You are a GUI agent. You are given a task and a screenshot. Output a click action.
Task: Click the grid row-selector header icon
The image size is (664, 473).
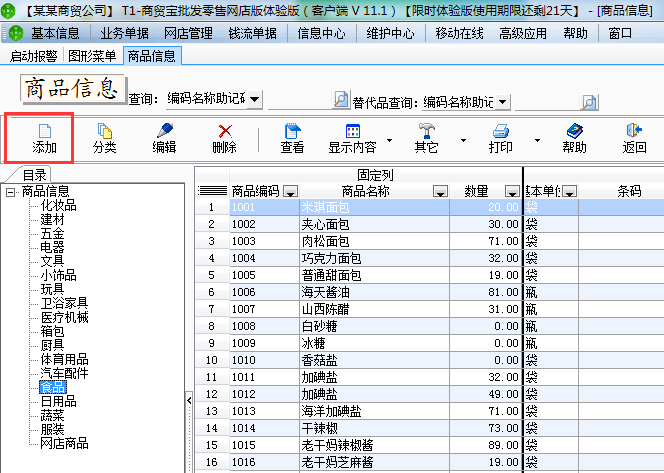click(x=213, y=191)
